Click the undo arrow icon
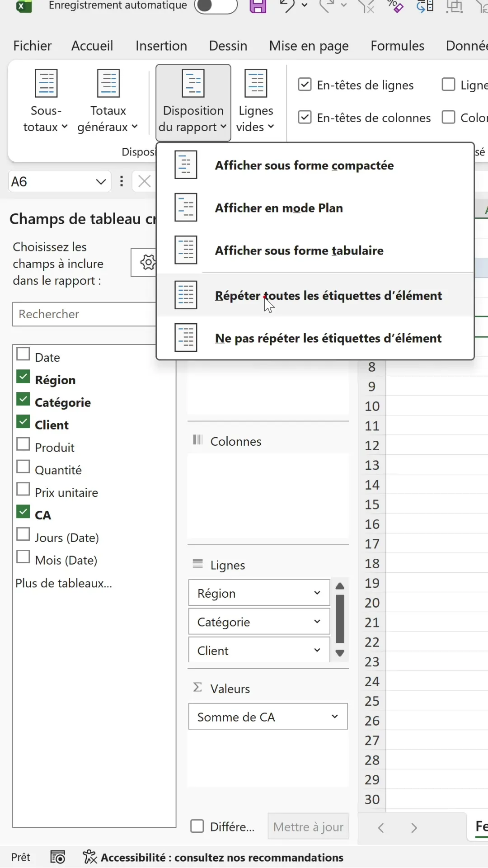488x868 pixels. coord(287,5)
